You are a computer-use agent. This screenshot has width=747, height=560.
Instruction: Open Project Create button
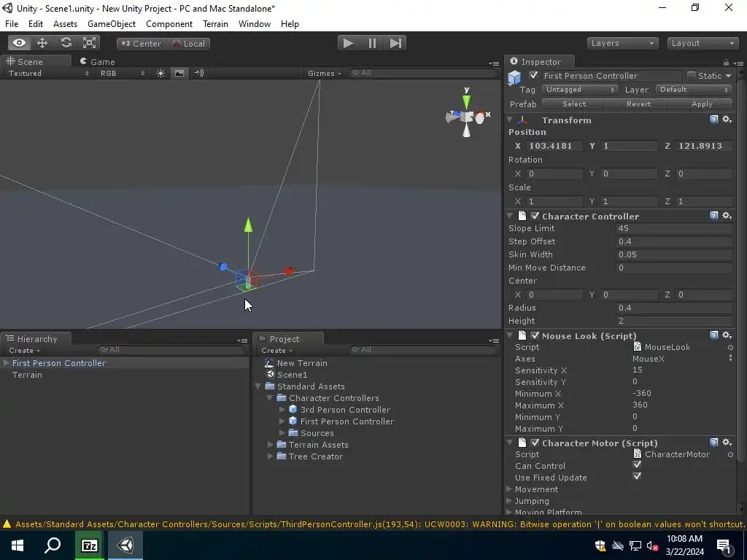[x=276, y=351]
